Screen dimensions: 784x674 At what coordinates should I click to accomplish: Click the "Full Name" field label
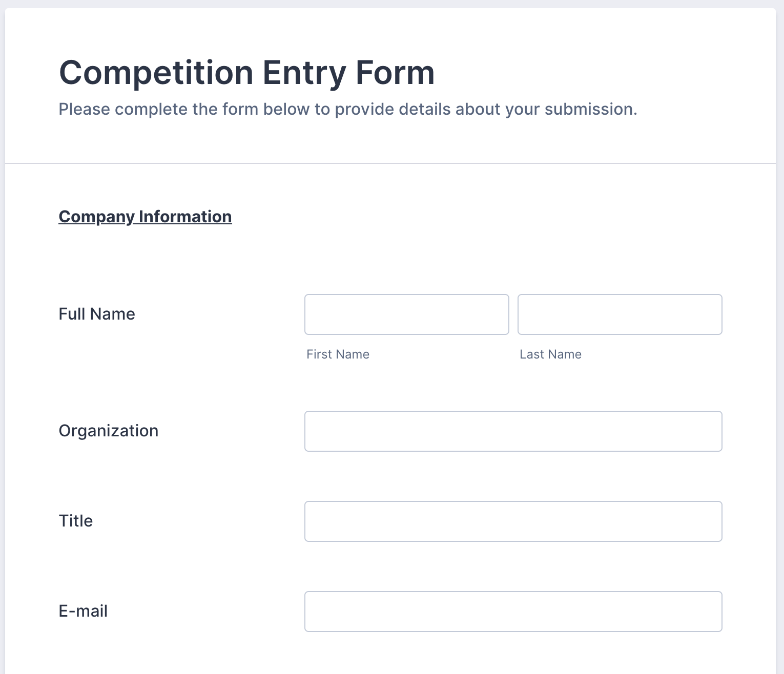[x=97, y=314]
